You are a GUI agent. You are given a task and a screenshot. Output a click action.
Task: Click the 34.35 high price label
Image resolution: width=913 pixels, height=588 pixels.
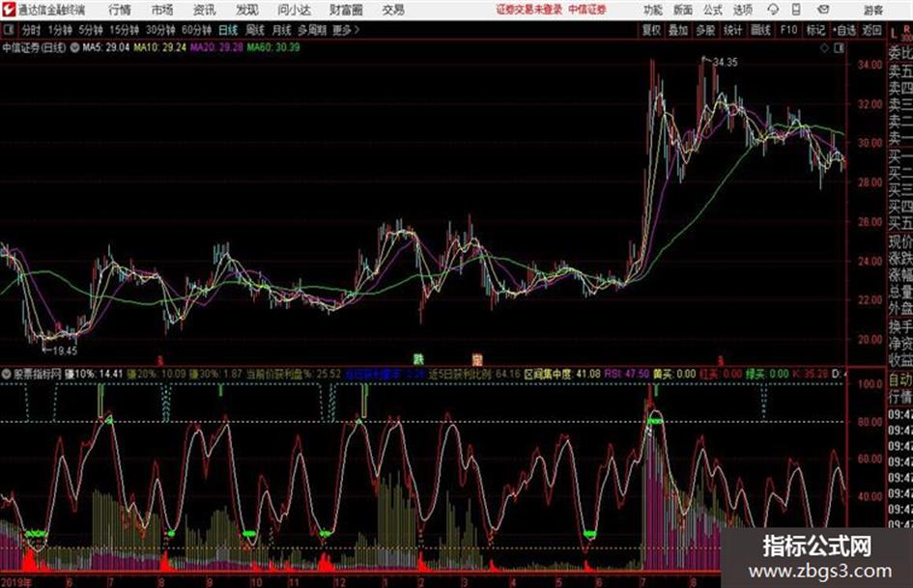coord(725,63)
